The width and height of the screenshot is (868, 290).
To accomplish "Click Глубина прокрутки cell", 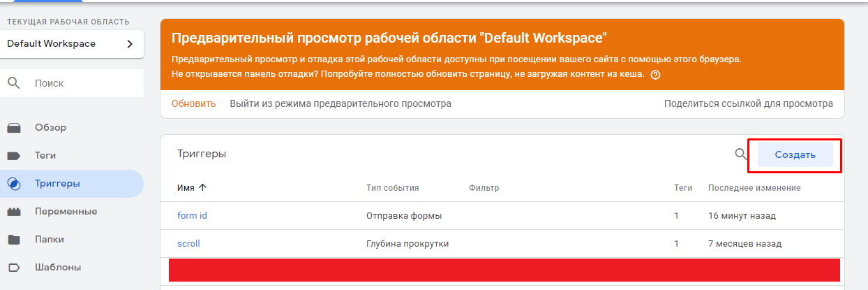I will [407, 243].
